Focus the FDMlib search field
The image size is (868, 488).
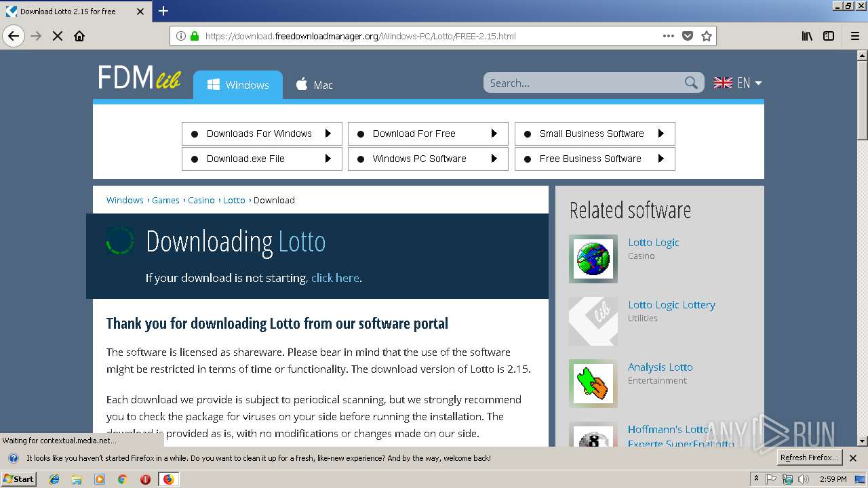click(x=584, y=83)
